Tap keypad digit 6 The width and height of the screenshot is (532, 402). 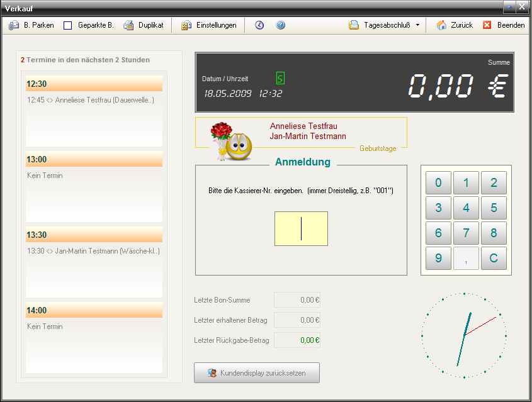coord(438,233)
